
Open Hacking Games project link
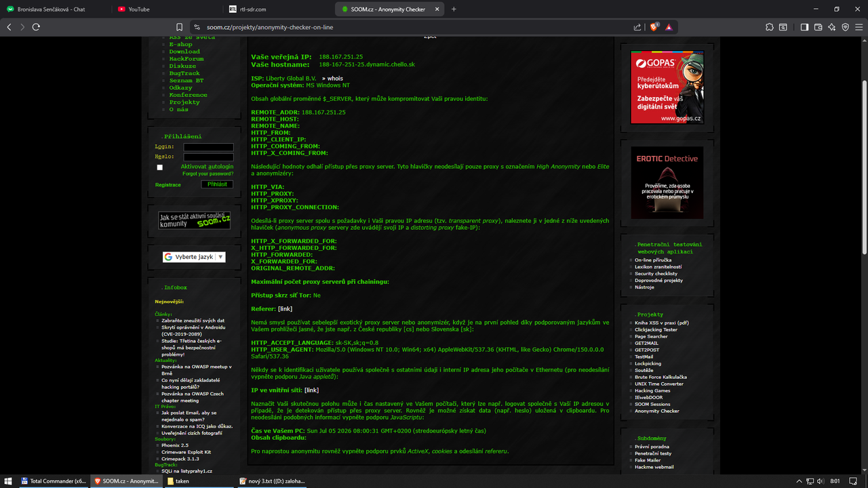(652, 390)
